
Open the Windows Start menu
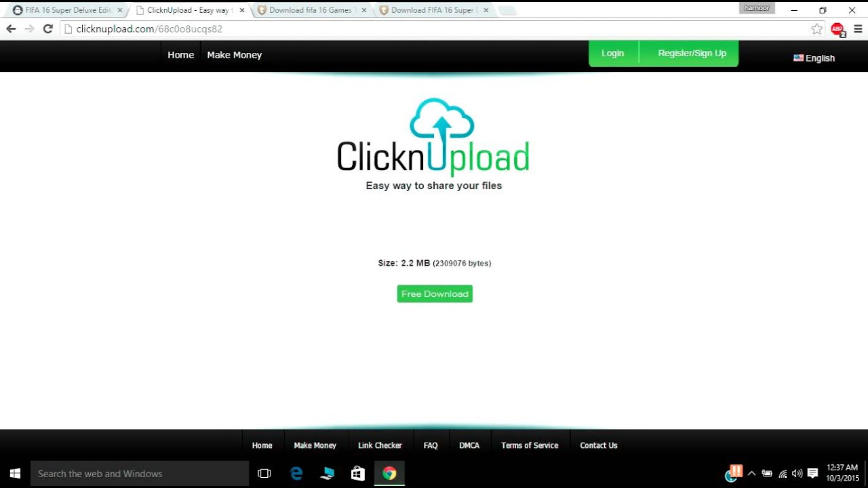(x=15, y=474)
